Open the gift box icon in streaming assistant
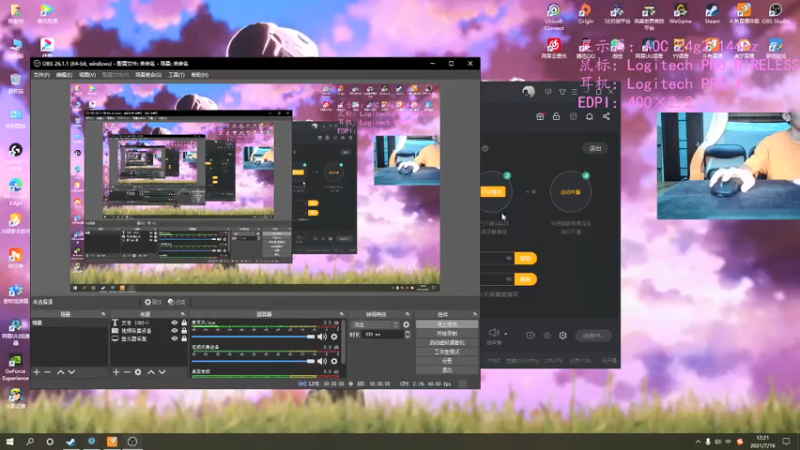This screenshot has height=450, width=800. point(540,116)
